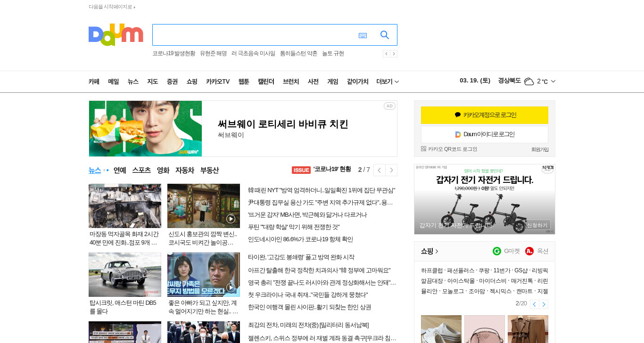Open 하프클럽 shopping link
Image resolution: width=644 pixels, height=343 pixels.
432,270
